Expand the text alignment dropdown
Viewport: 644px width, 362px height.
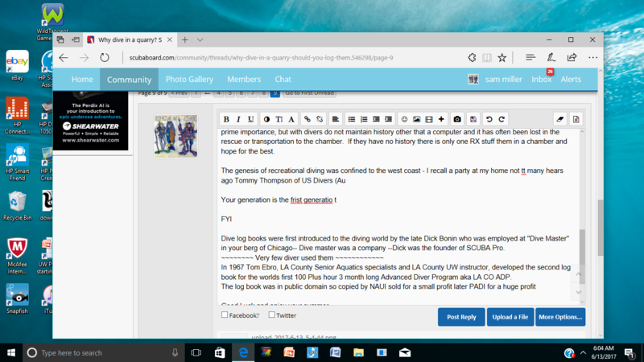pyautogui.click(x=336, y=119)
